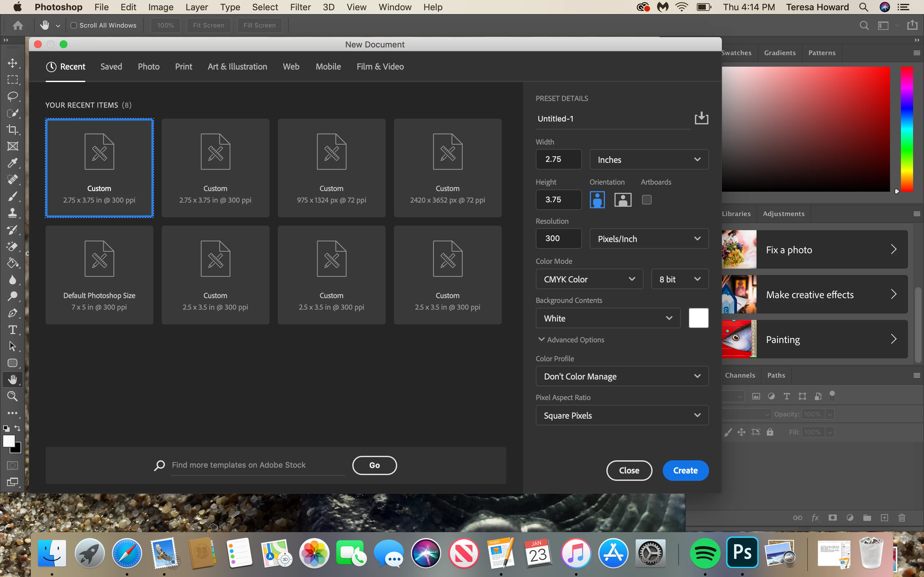Click the Create button
The image size is (924, 577).
pyautogui.click(x=685, y=470)
